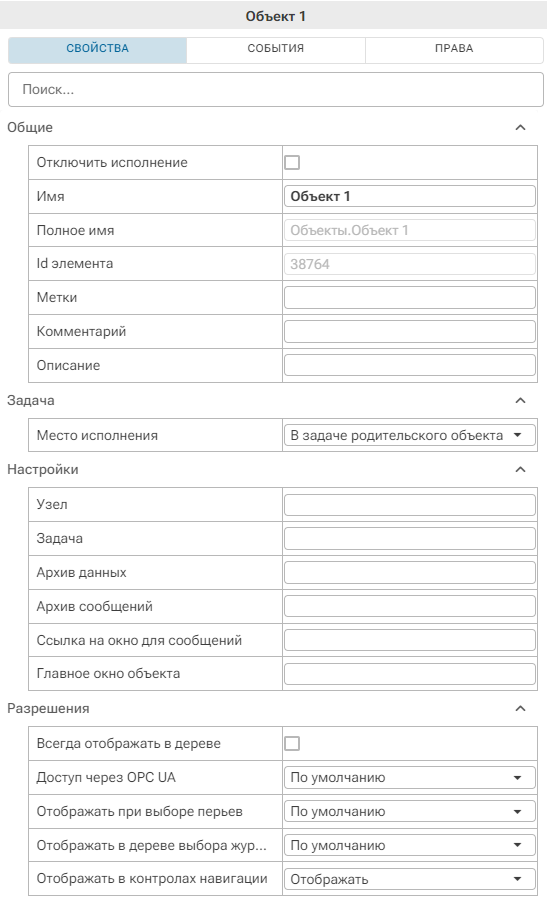Open the Место исполнения dropdown
Image resolution: width=547 pixels, height=902 pixels.
tap(410, 435)
